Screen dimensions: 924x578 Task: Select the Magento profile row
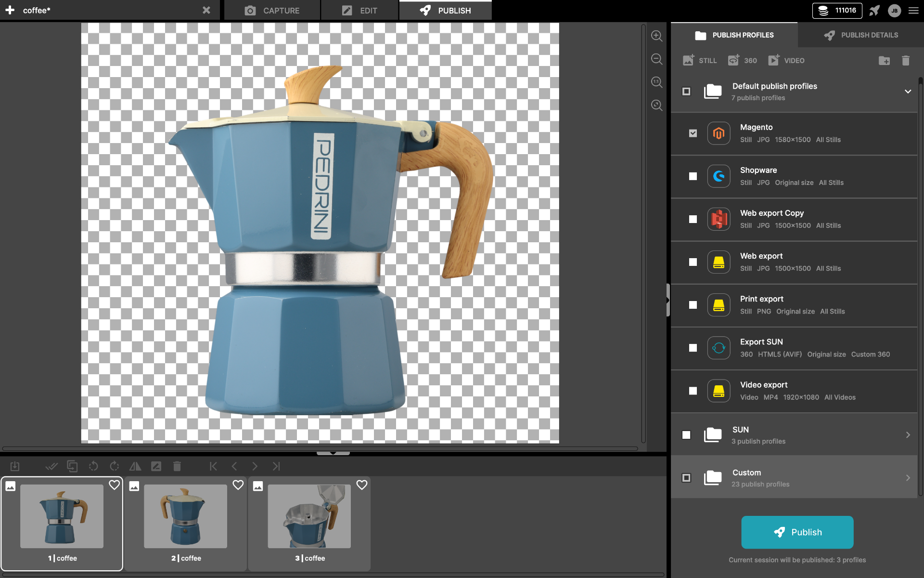[794, 133]
